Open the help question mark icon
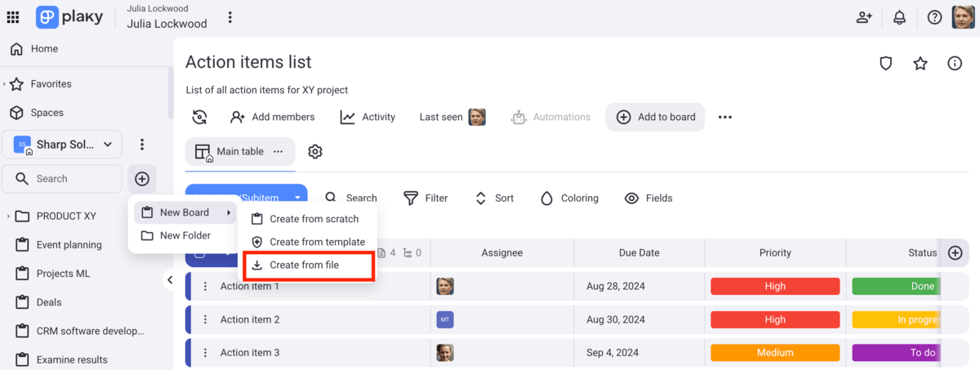This screenshot has width=980, height=370. pyautogui.click(x=934, y=17)
